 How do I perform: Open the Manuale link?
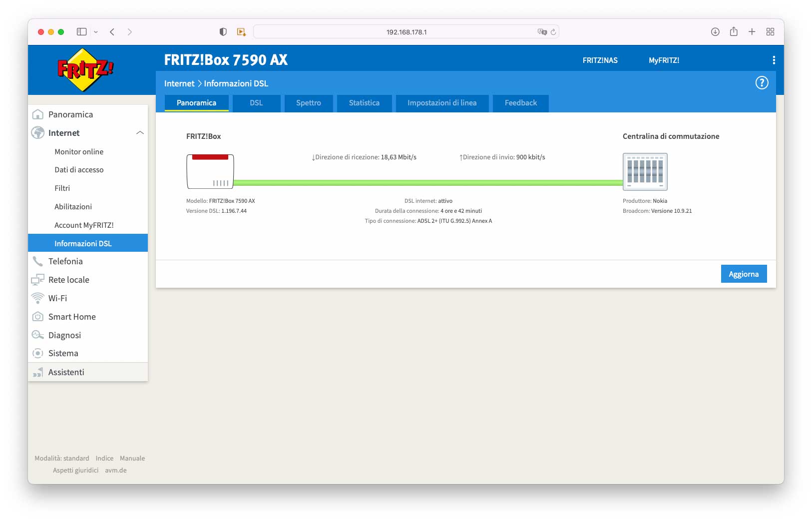(x=132, y=458)
